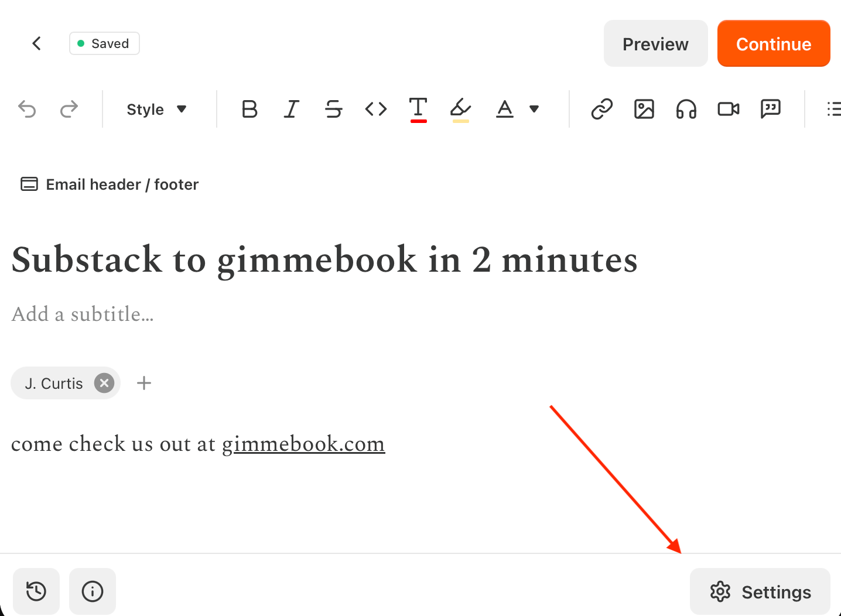The image size is (841, 616).
Task: Click the undo arrow icon
Action: tap(27, 109)
